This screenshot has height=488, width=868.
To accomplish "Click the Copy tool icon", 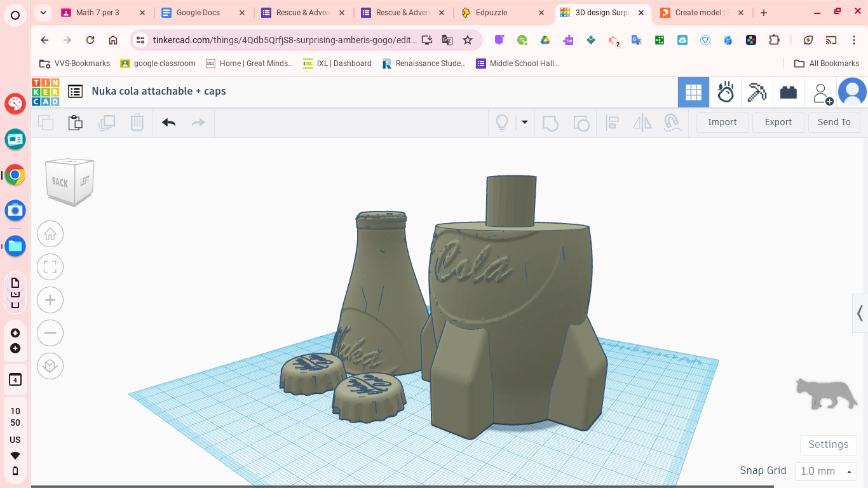I will pyautogui.click(x=46, y=123).
